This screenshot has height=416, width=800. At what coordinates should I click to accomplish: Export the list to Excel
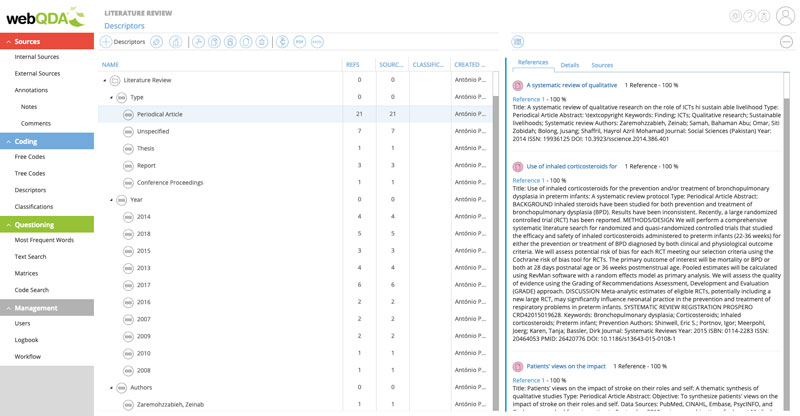[317, 42]
